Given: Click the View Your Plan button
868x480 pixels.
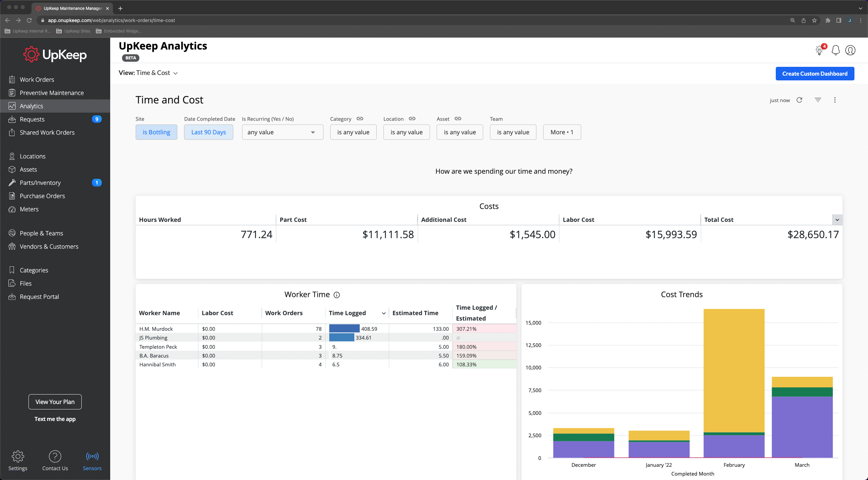Looking at the screenshot, I should click(55, 402).
